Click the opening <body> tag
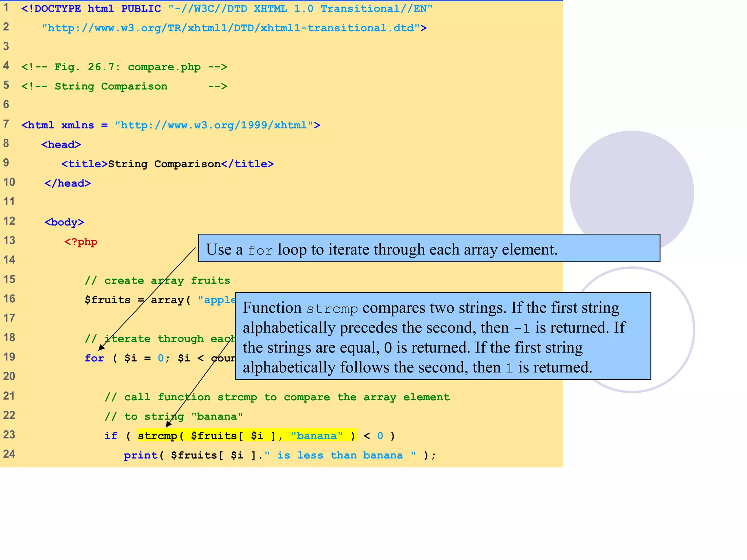The height and width of the screenshot is (560, 747). coord(64,222)
